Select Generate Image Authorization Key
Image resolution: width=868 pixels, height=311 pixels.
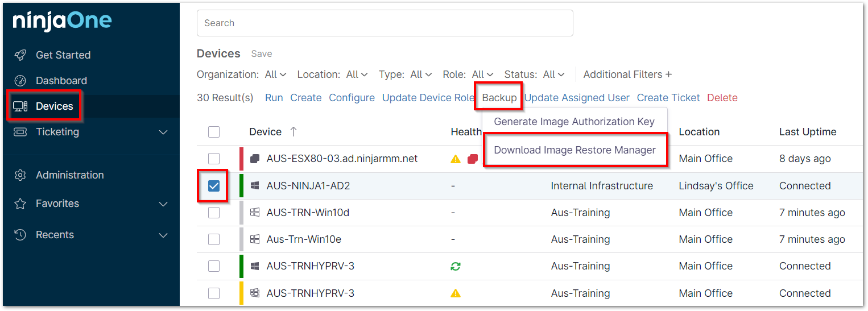coord(574,121)
